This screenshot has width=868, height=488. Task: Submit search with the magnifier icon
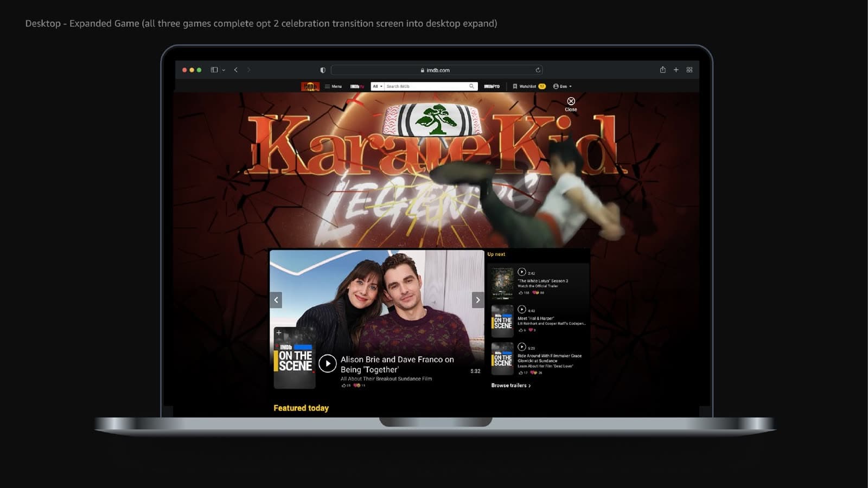pyautogui.click(x=472, y=86)
